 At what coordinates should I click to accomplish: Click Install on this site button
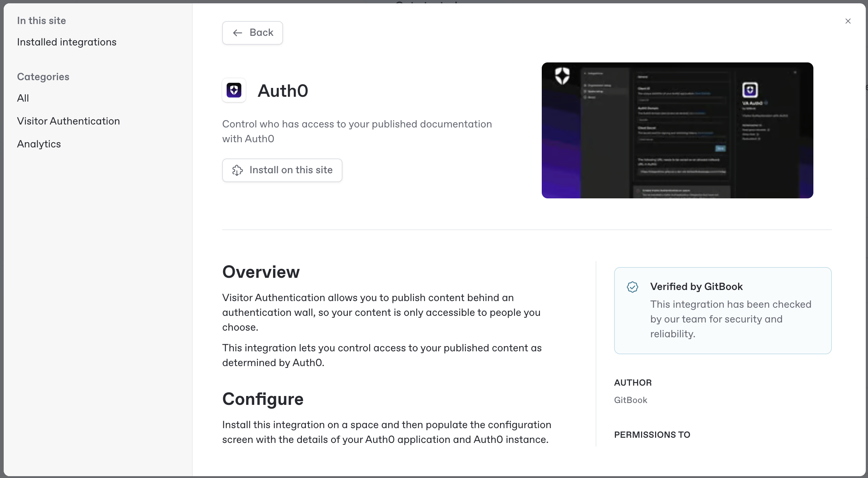(x=282, y=170)
